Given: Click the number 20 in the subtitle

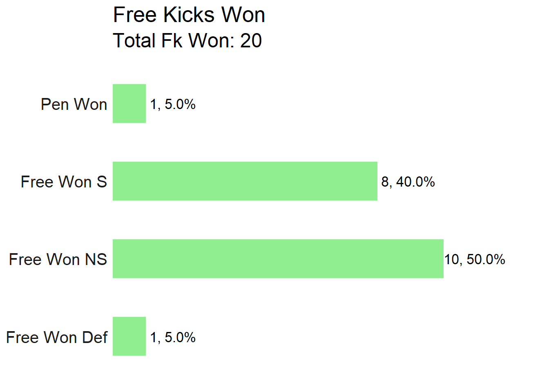Looking at the screenshot, I should coord(251,41).
